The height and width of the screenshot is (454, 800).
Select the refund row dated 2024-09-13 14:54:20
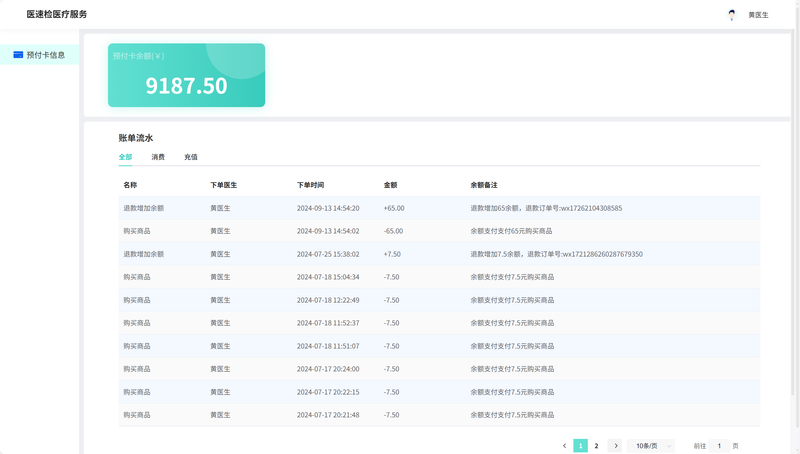tap(438, 208)
